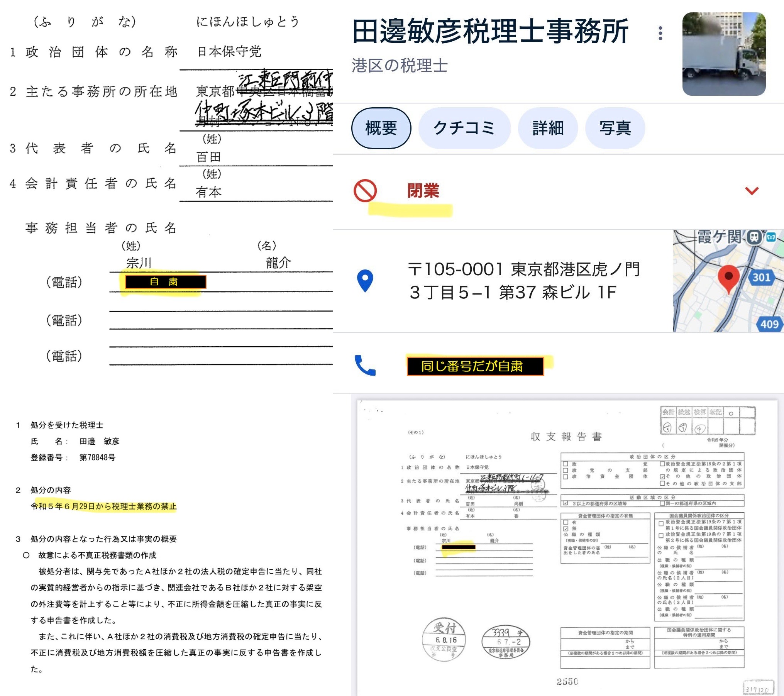Viewport: 784px width, 696px height.
Task: Expand the 閉業 status chevron
Action: point(752,190)
